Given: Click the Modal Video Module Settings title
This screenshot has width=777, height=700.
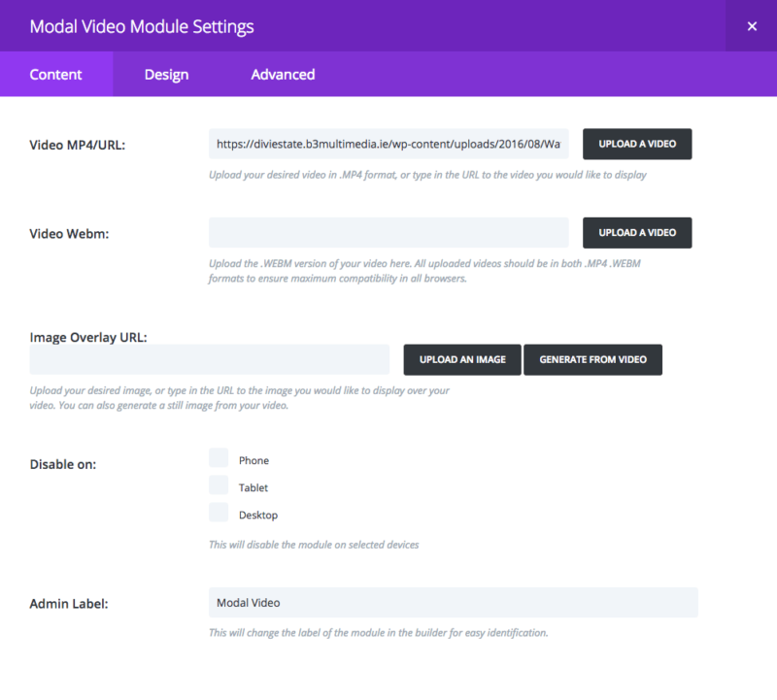Looking at the screenshot, I should point(142,26).
